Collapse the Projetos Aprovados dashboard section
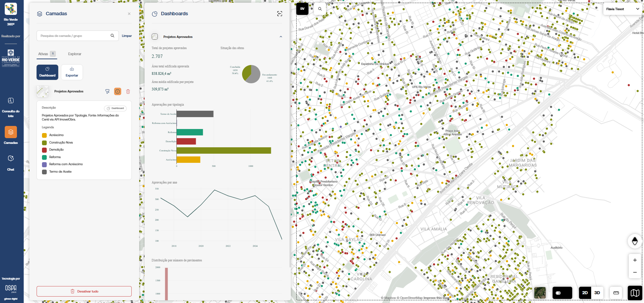Image resolution: width=644 pixels, height=303 pixels. coord(281,37)
